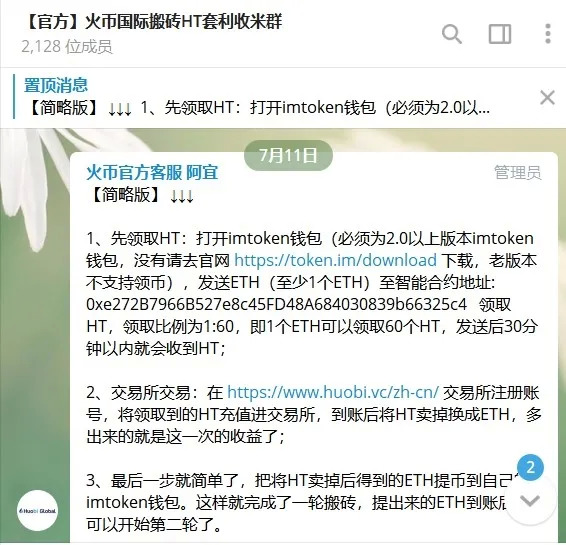
Task: Click the unread count badge showing 2
Action: [x=530, y=467]
